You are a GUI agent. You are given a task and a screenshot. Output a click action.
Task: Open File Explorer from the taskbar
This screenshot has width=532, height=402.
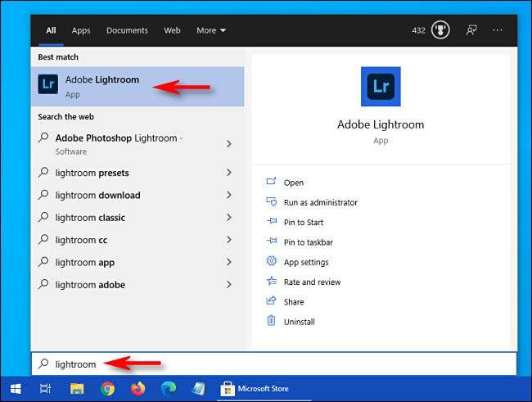click(x=77, y=388)
